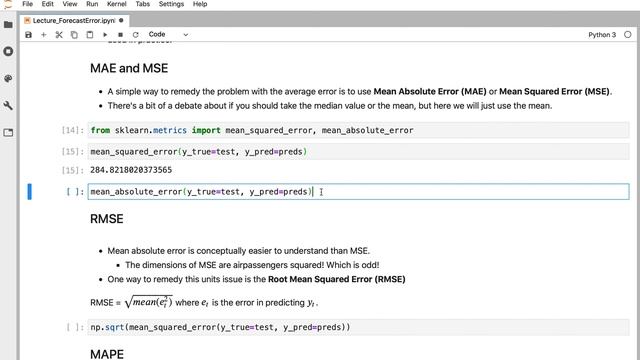Viewport: 640px width, 360px height.
Task: Click the input prompt [14]:
Action: click(73, 130)
